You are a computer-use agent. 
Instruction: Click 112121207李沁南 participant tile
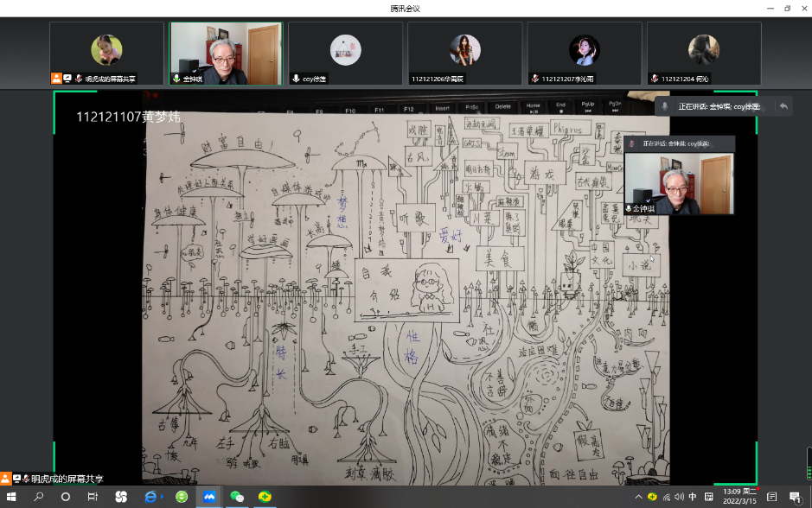tap(584, 54)
